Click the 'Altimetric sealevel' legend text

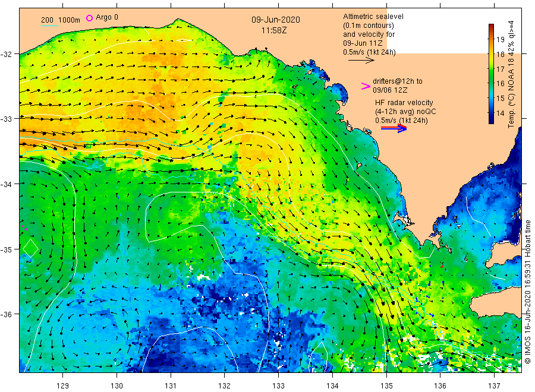[x=373, y=17]
